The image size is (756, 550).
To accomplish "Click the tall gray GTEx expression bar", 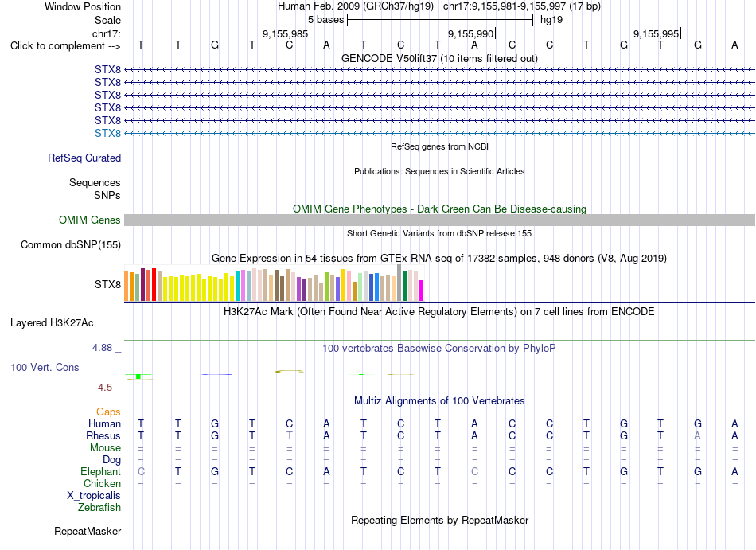I will point(399,283).
